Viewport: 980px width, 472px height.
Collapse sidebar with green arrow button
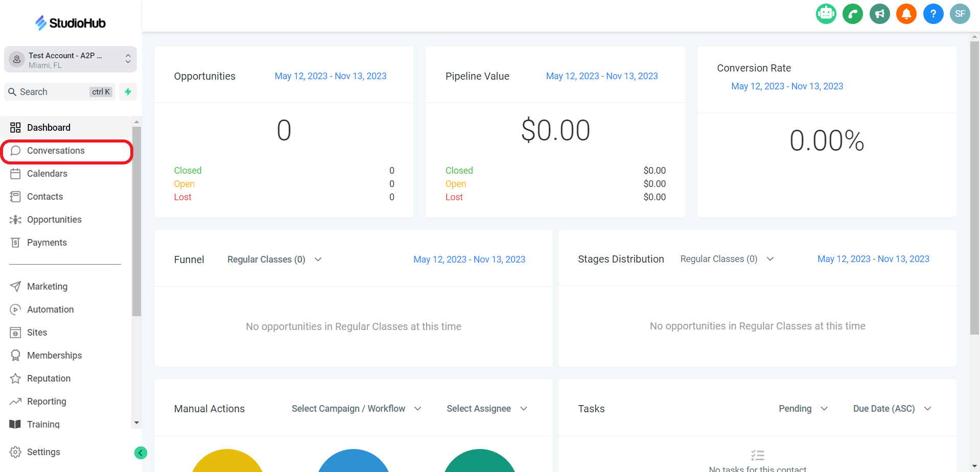click(x=141, y=453)
